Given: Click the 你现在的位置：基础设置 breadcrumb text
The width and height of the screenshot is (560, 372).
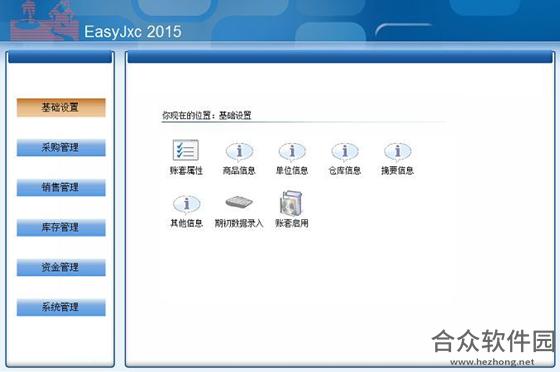Looking at the screenshot, I should click(x=207, y=115).
